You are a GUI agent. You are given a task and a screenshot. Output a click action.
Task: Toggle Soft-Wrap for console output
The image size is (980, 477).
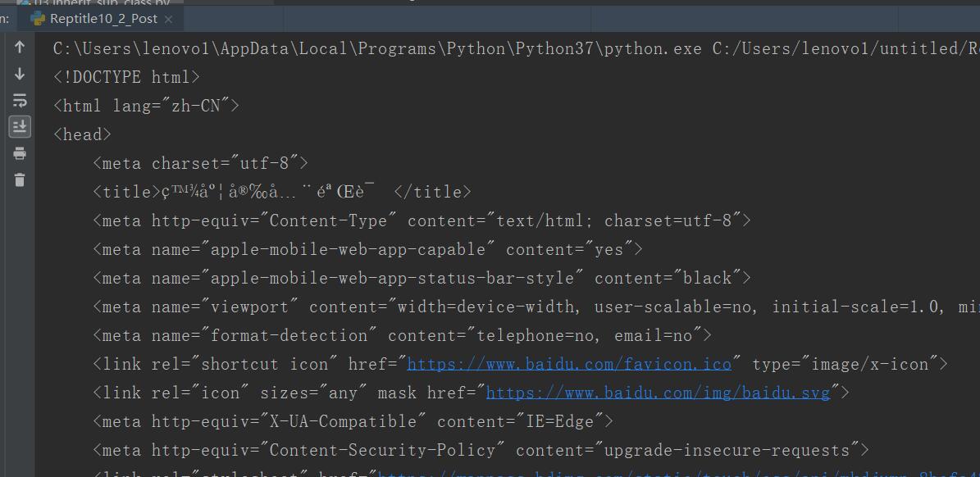20,100
